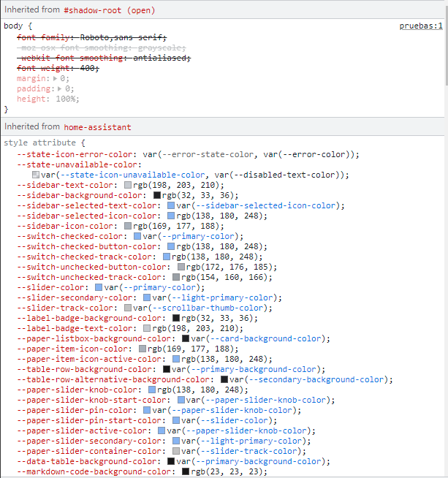The image size is (448, 478).
Task: Click the body selector name
Action: tap(13, 26)
